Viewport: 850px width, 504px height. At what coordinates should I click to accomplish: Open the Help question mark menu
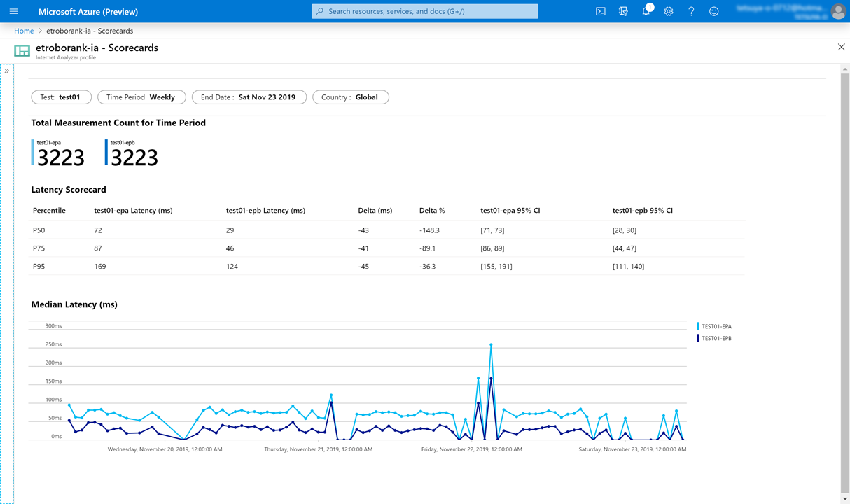tap(691, 11)
